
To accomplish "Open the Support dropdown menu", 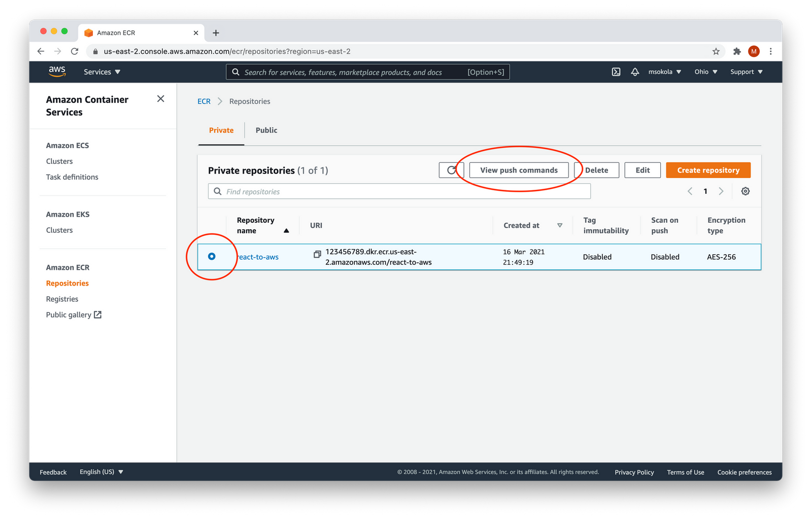I will [x=746, y=72].
